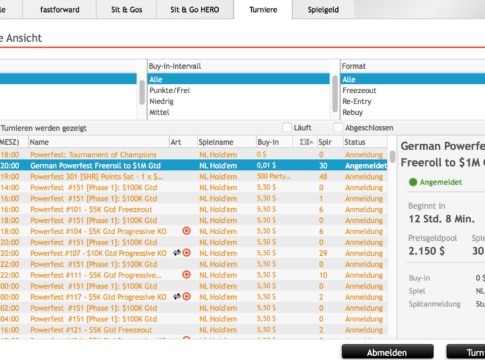Click player count 48 in Powerfest 301 row
This screenshot has height=360, width=485.
[323, 176]
